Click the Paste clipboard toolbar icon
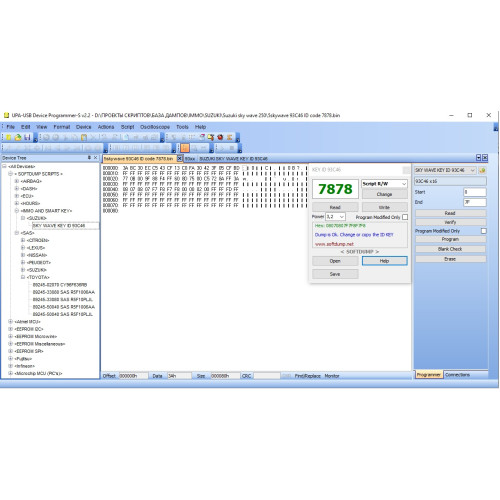This screenshot has height=500, width=500. (84, 137)
